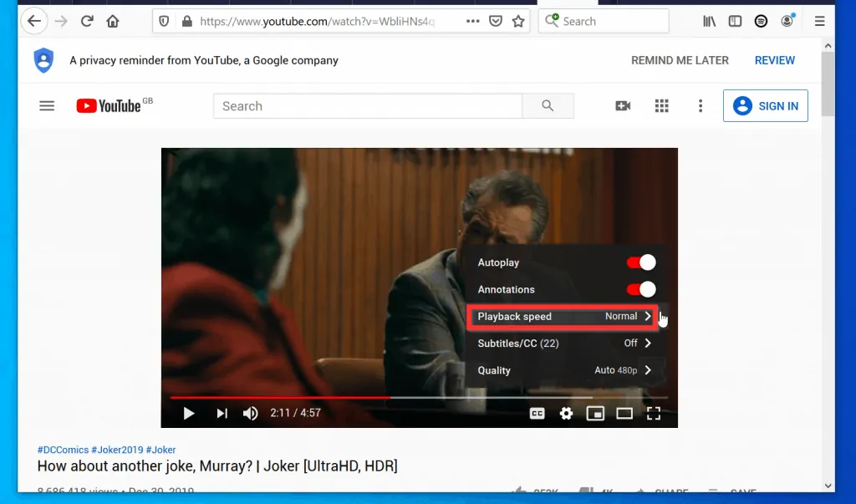This screenshot has width=856, height=504.
Task: Click the Firefox search box
Action: 604,21
